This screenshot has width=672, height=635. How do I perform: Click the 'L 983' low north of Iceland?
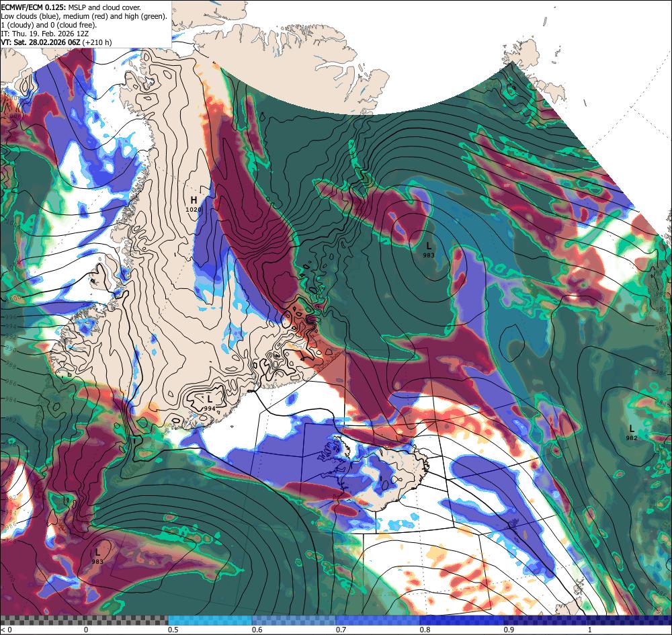[429, 249]
